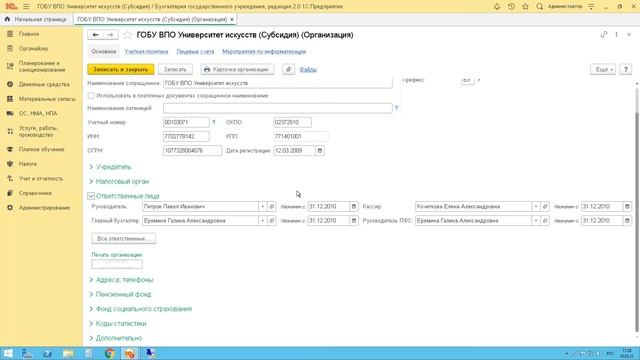640x360 pixels.
Task: Click the paperclip attachments icon
Action: pos(289,69)
